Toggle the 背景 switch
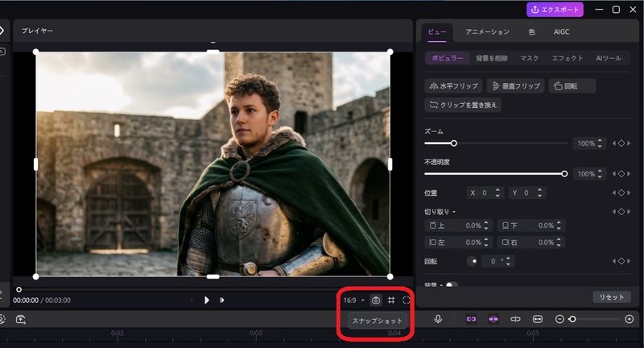 tap(452, 284)
